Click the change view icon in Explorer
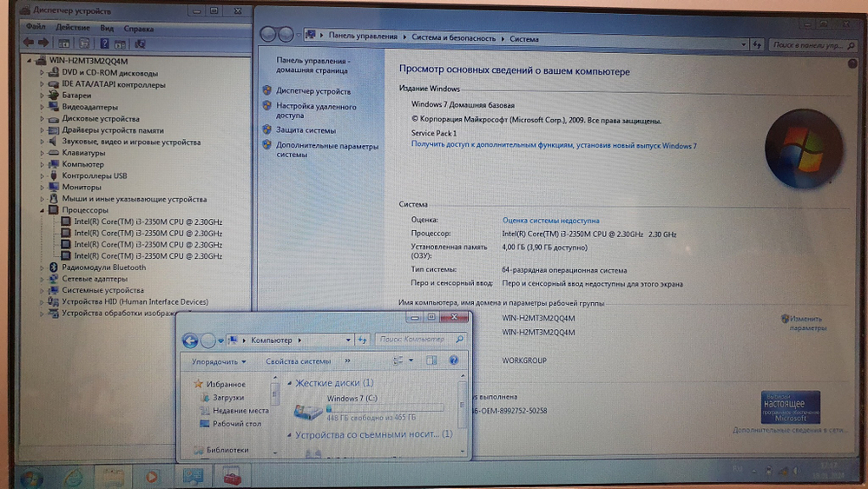The height and width of the screenshot is (489, 868). point(398,360)
